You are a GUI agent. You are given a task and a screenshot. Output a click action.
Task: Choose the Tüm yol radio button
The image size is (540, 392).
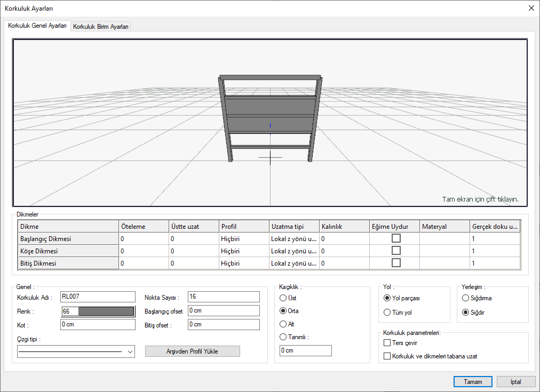[387, 313]
